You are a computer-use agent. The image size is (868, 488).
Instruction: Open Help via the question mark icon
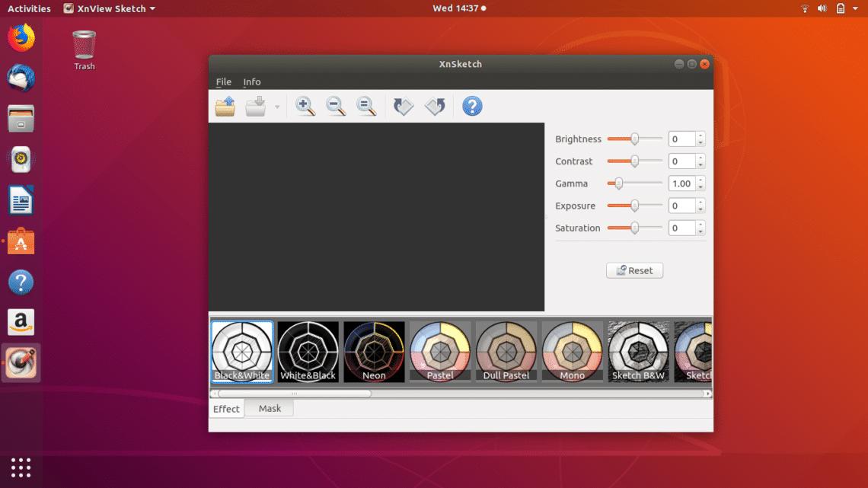pyautogui.click(x=472, y=106)
